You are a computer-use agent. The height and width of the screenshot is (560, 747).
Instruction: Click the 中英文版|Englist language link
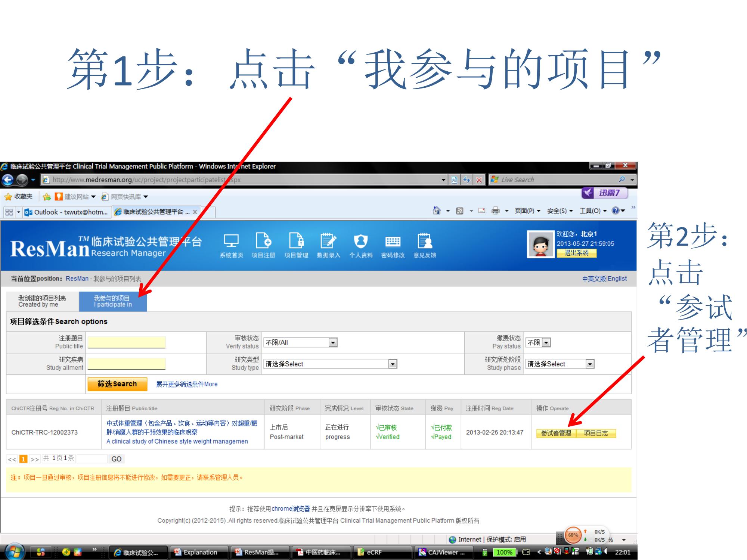click(x=604, y=279)
